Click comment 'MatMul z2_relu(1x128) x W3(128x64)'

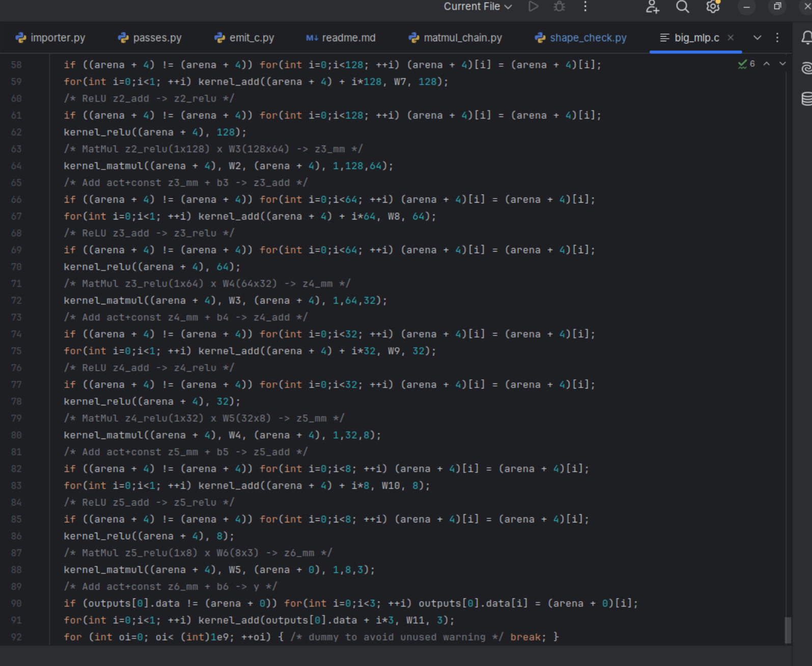(x=213, y=149)
